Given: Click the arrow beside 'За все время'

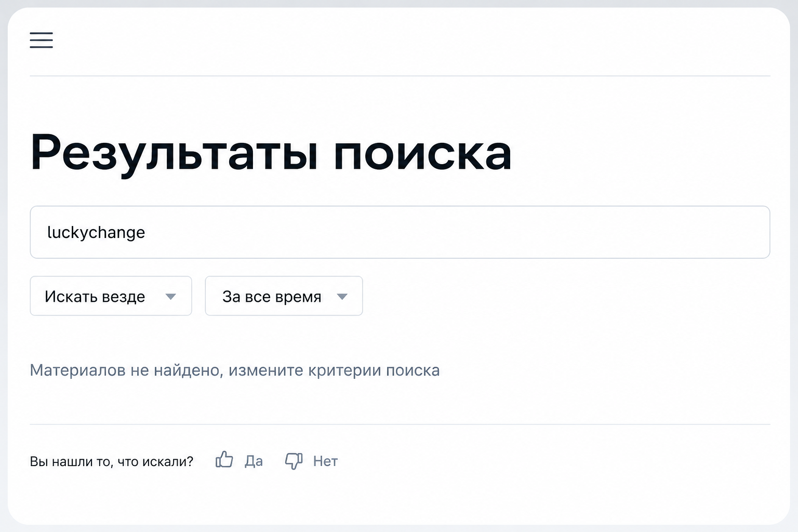Looking at the screenshot, I should [x=342, y=297].
